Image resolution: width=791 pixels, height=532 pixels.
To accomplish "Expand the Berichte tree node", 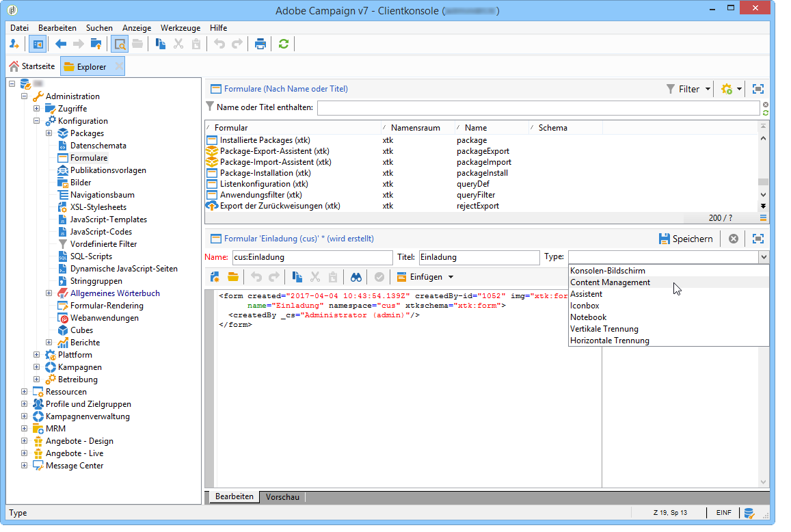I will (49, 342).
